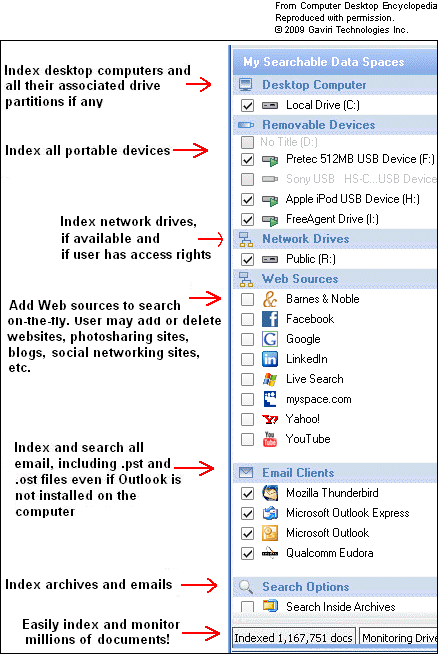The width and height of the screenshot is (438, 654).
Task: Uncheck Apple iPod USB Device (H:)
Action: pos(247,199)
